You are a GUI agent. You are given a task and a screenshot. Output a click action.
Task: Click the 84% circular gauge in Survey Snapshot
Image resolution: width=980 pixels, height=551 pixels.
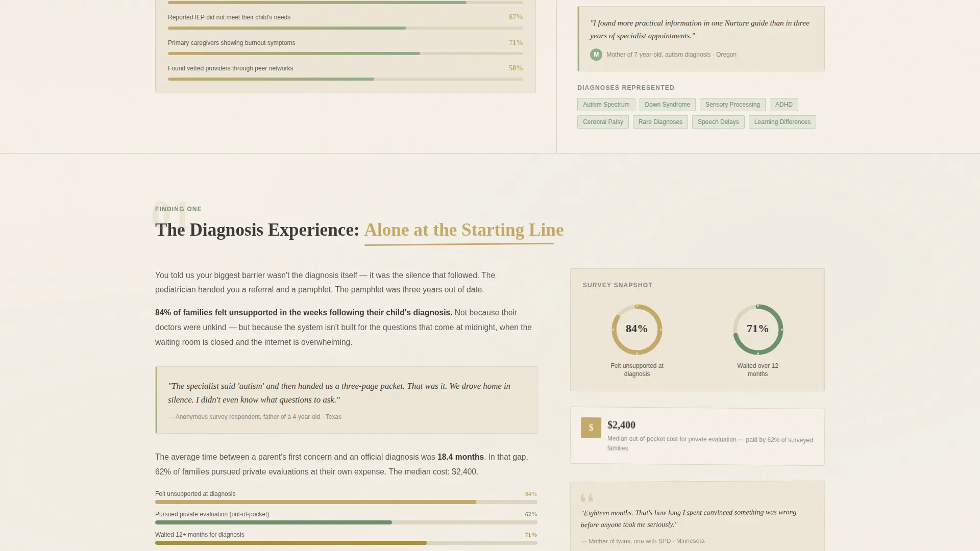(x=636, y=329)
